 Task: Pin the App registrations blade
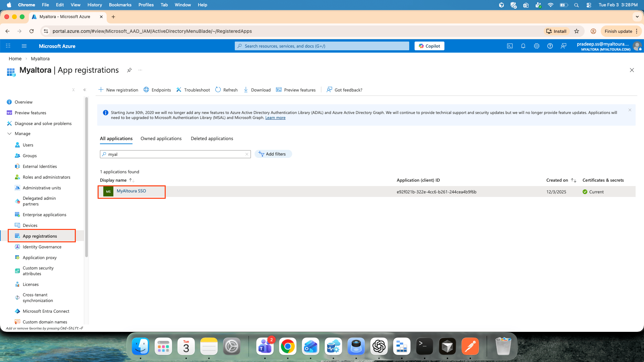coord(129,70)
